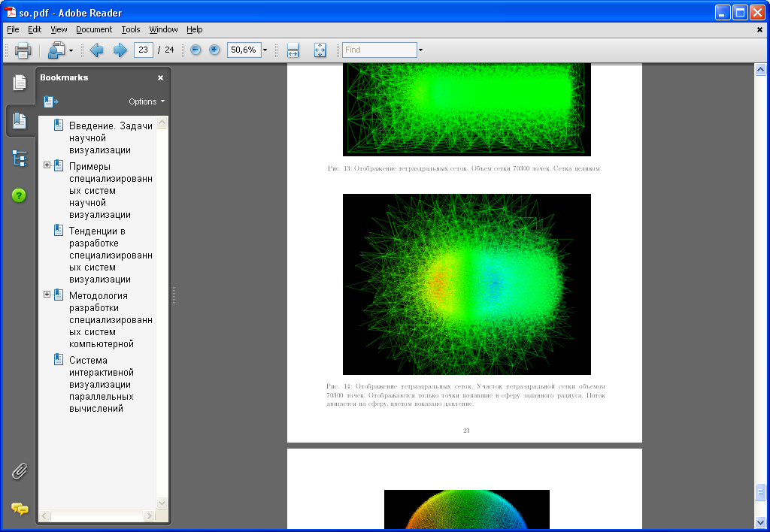Click the expand current bookmark icon
770x532 pixels.
[50, 101]
